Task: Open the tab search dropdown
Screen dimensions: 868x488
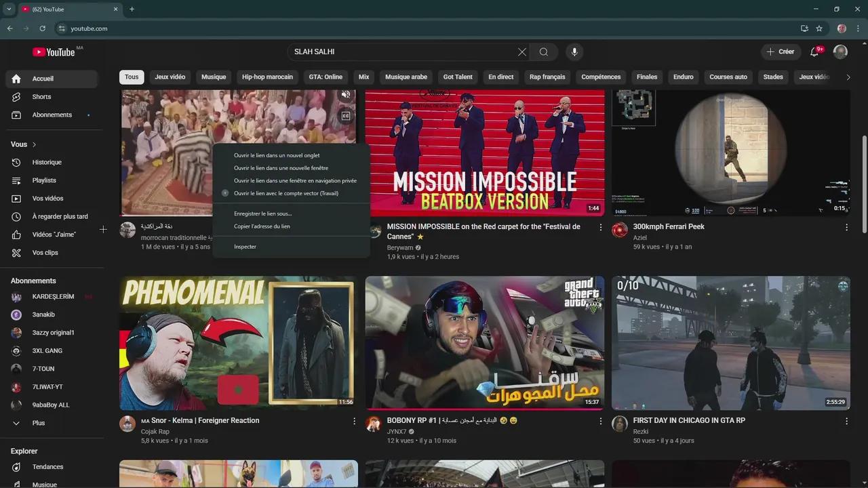Action: click(9, 9)
